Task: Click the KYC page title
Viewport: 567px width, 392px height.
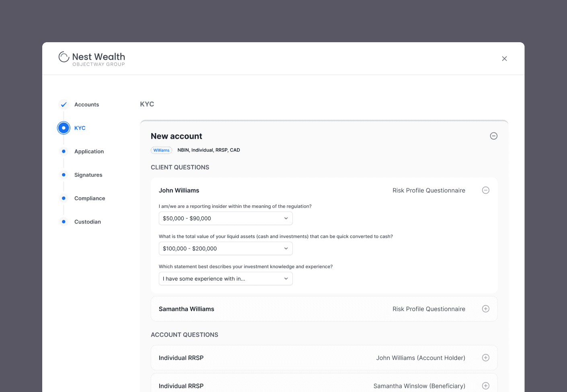Action: pyautogui.click(x=147, y=104)
